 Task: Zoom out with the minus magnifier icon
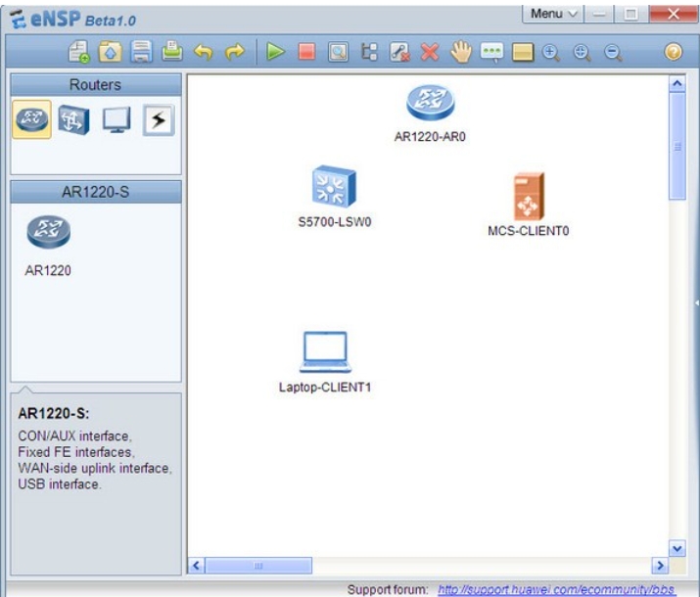pos(614,53)
